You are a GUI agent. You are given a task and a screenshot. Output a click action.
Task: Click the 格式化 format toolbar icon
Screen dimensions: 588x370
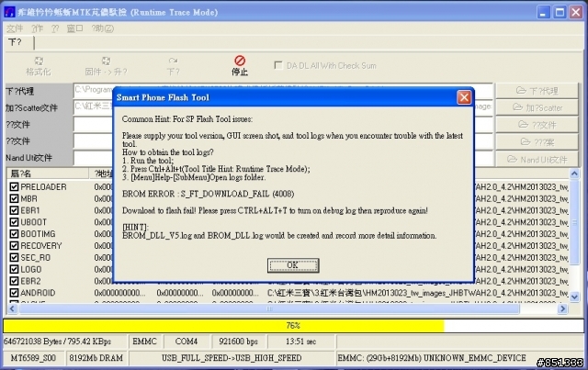click(39, 61)
